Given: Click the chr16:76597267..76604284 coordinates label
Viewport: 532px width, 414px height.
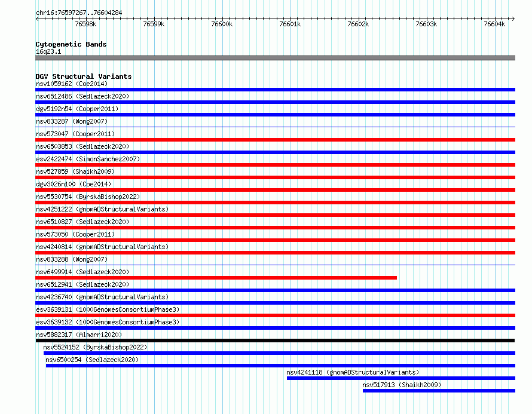Looking at the screenshot, I should [x=79, y=13].
